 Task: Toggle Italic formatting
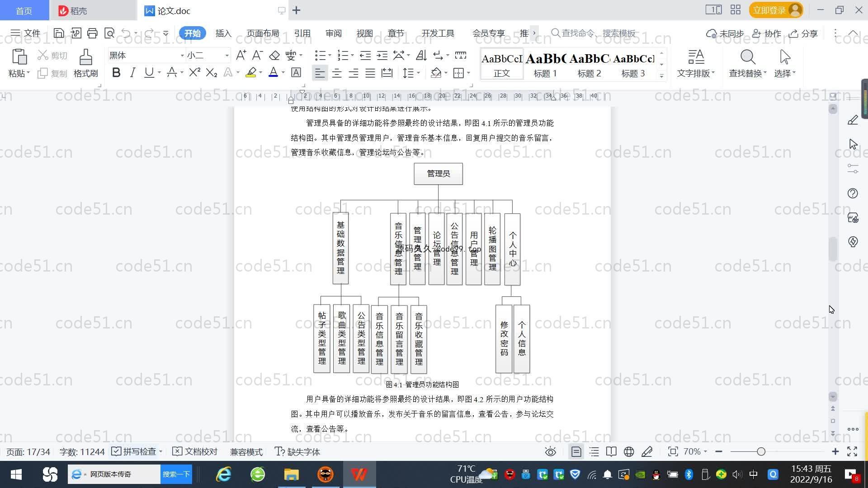coord(132,72)
